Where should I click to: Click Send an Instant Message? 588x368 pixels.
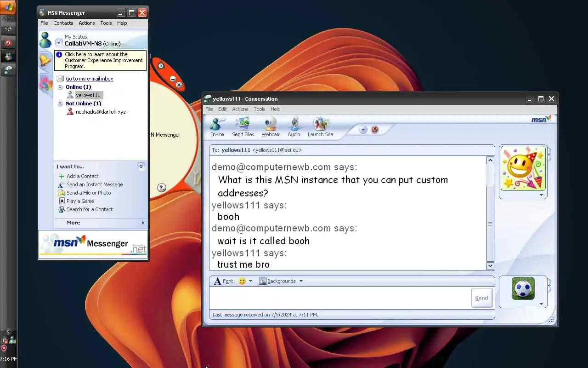tap(95, 184)
